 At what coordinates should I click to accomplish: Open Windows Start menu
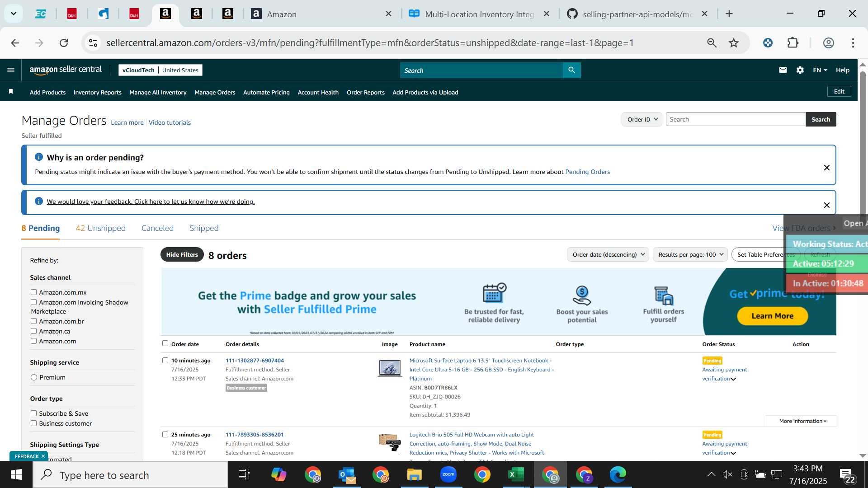(x=16, y=475)
